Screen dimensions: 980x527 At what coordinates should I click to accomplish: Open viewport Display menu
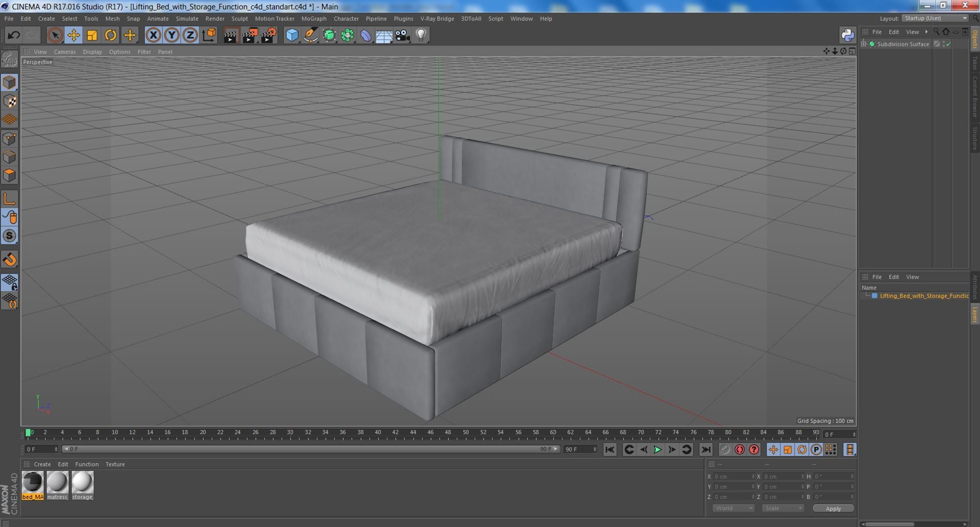point(92,52)
